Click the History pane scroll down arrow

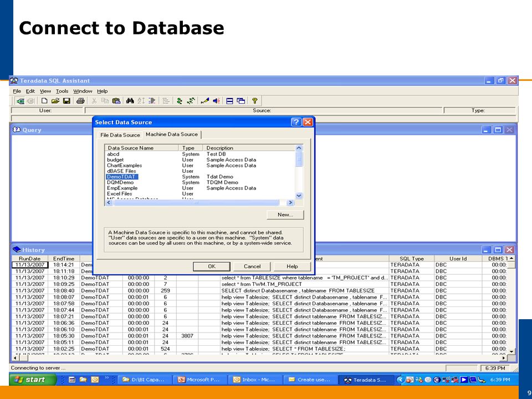(x=511, y=351)
